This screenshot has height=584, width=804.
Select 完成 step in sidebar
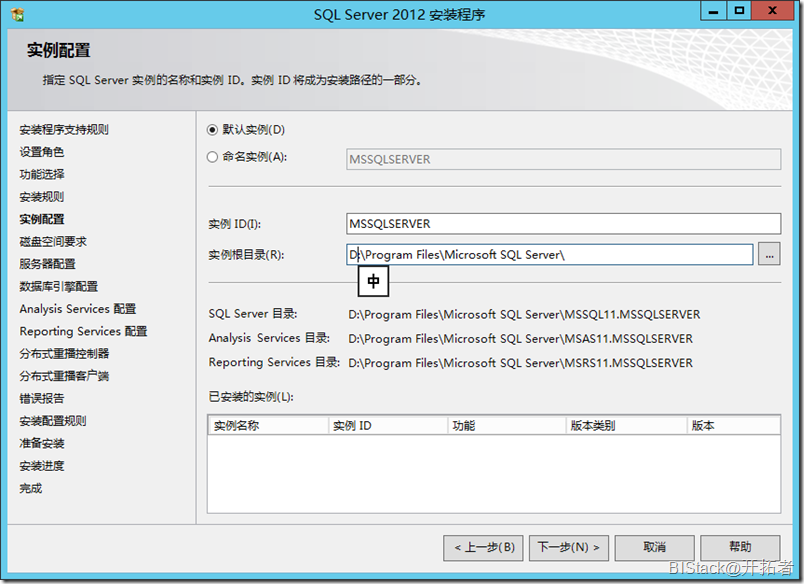click(x=31, y=488)
